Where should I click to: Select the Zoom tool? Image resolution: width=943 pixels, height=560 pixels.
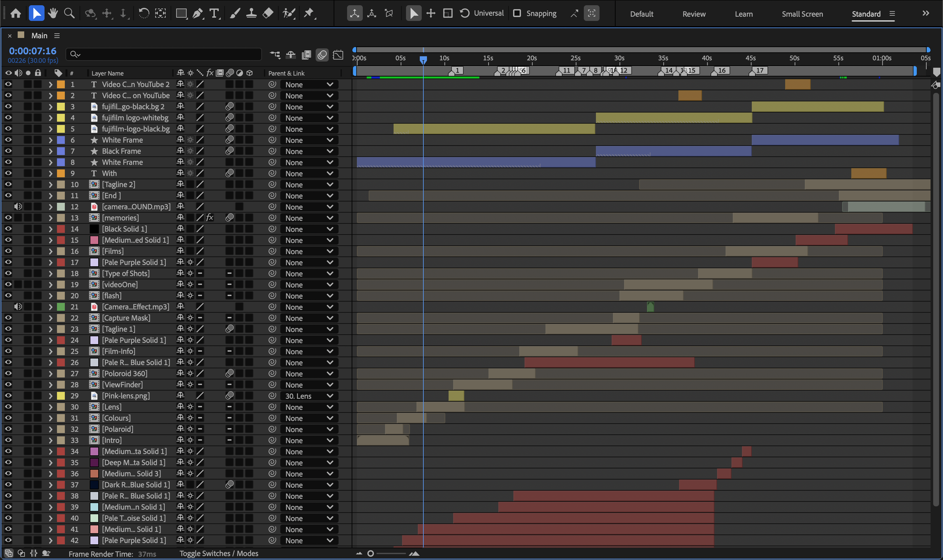coord(69,13)
